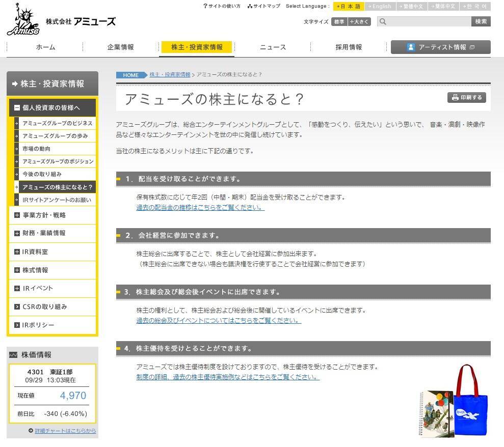Click the Amuse company logo
Viewport: 504px width, 447px height.
coord(23,20)
